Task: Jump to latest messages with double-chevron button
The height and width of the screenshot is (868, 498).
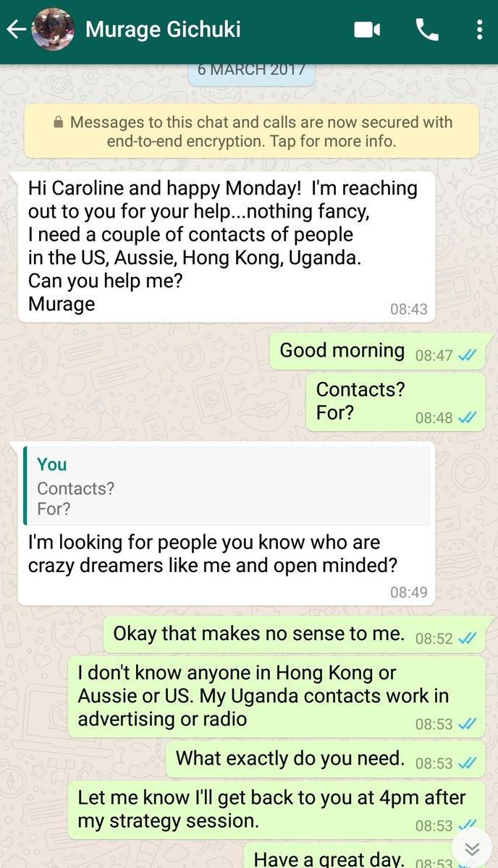Action: point(472,848)
